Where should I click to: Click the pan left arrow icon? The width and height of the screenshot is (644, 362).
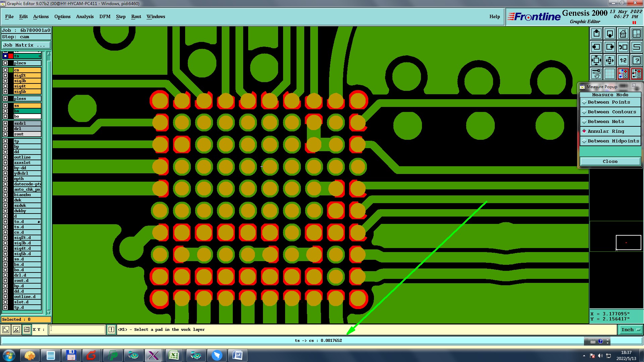pyautogui.click(x=596, y=47)
